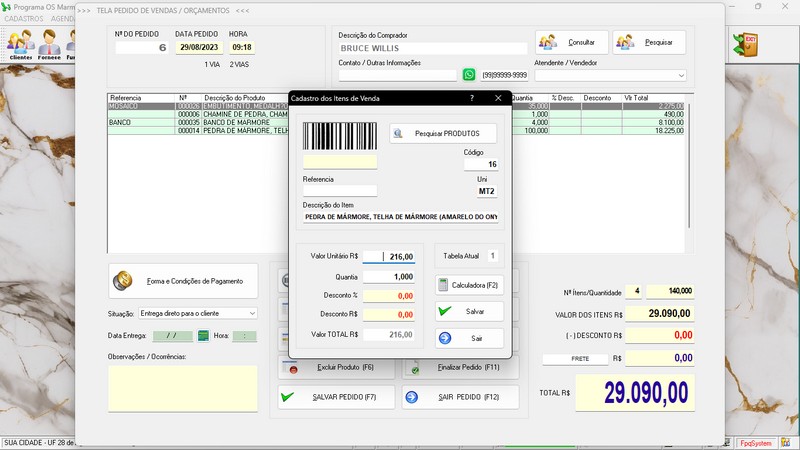Image resolution: width=800 pixels, height=450 pixels.
Task: Click green checkmark icon on Salvar
Action: (x=445, y=311)
